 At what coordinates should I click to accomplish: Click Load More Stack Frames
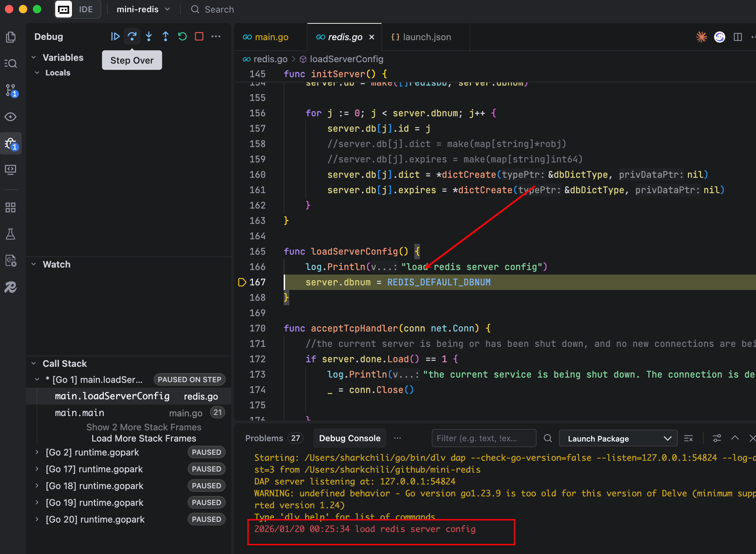tap(144, 438)
